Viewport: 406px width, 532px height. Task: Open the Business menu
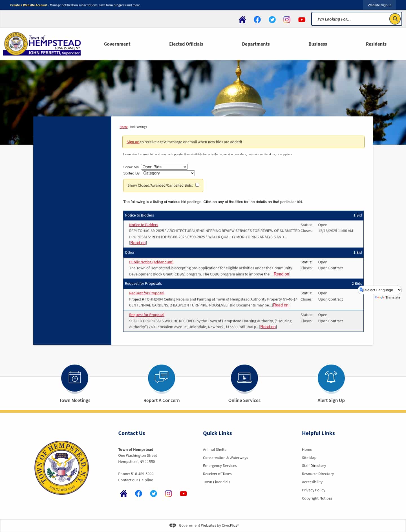point(318,44)
